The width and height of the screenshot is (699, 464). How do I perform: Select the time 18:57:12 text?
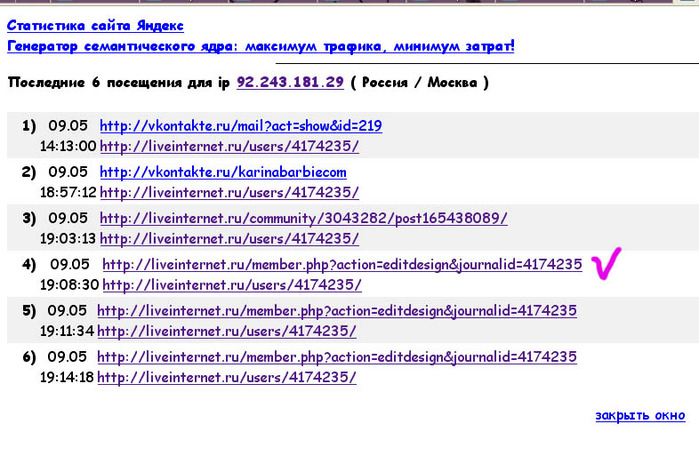click(x=68, y=193)
